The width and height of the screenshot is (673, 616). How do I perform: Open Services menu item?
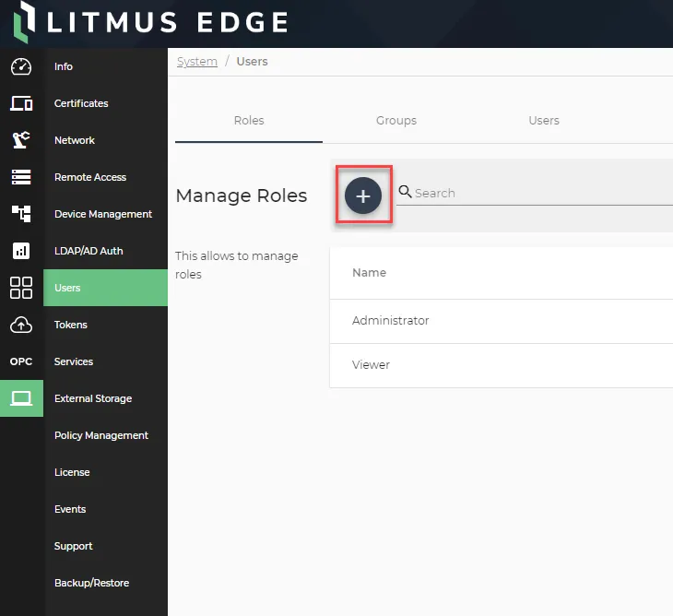coord(106,361)
